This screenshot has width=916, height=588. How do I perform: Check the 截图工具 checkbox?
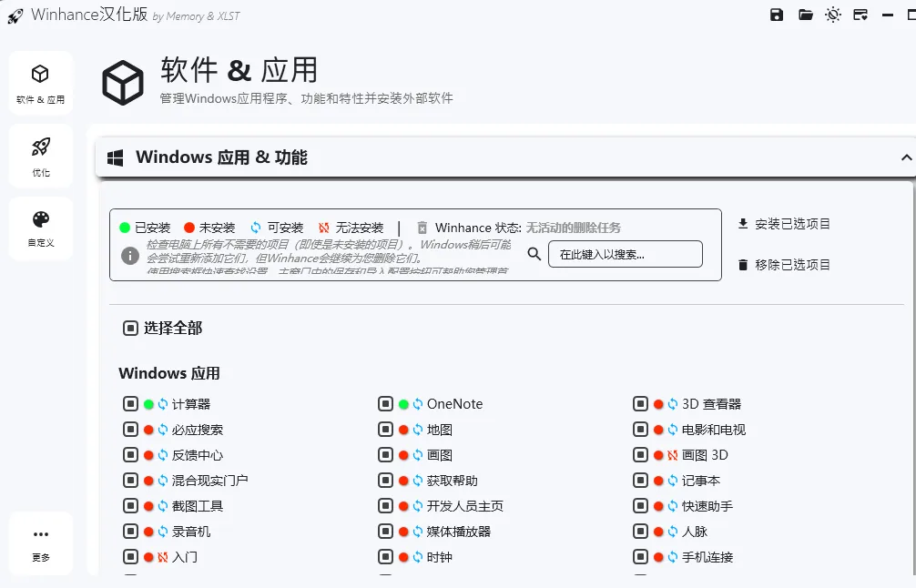[x=130, y=506]
